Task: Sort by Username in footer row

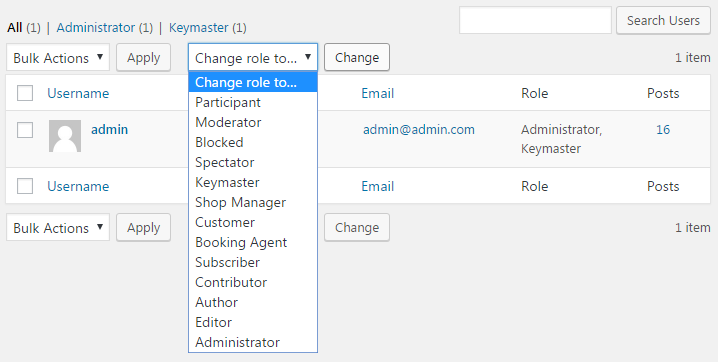Action: [78, 186]
